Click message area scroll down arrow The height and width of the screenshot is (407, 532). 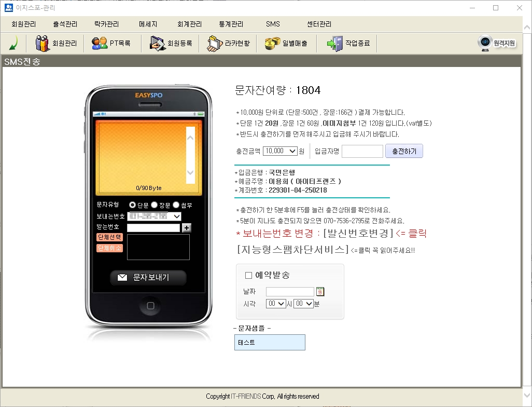tap(190, 172)
